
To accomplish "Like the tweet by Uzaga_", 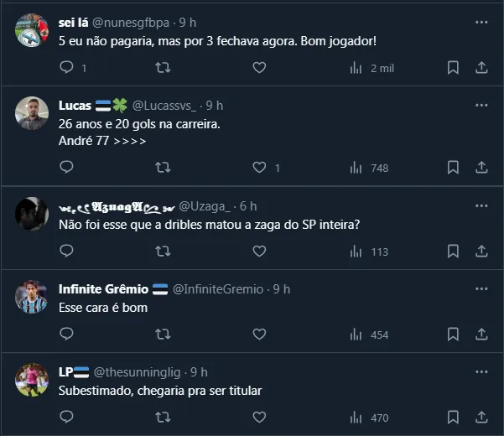I will (259, 251).
